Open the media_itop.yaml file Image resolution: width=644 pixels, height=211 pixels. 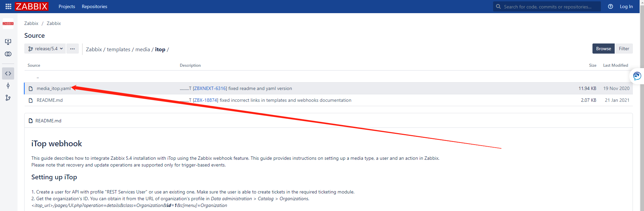coord(54,88)
